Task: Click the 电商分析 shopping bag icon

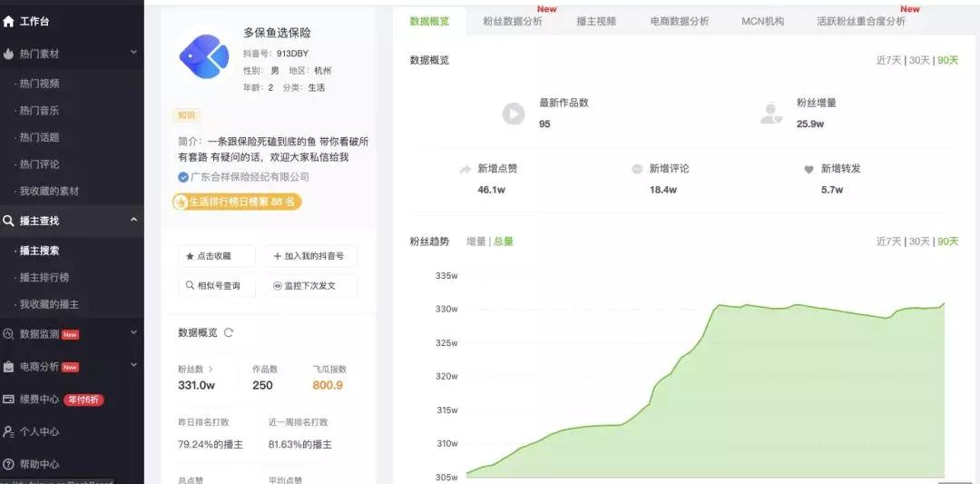Action: pos(8,367)
